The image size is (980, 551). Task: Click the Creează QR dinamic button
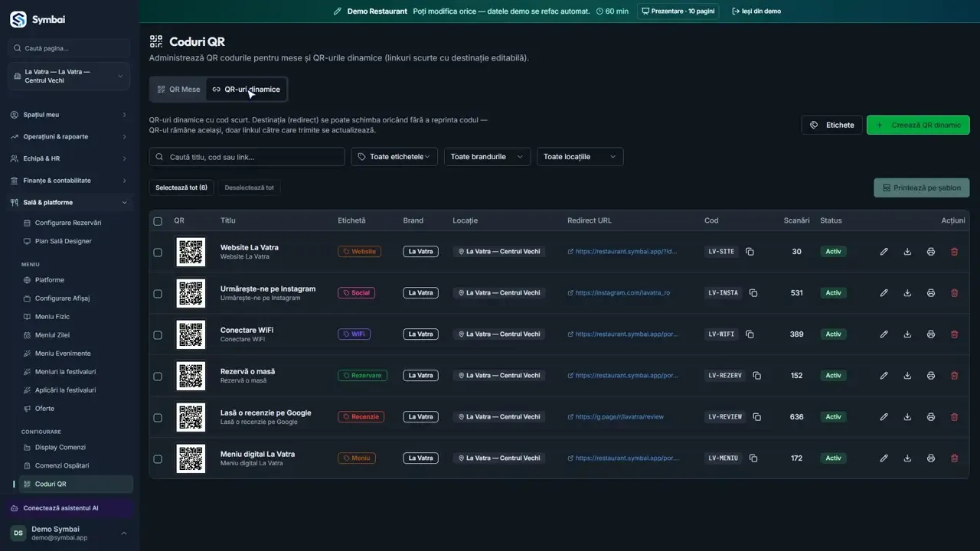[918, 125]
